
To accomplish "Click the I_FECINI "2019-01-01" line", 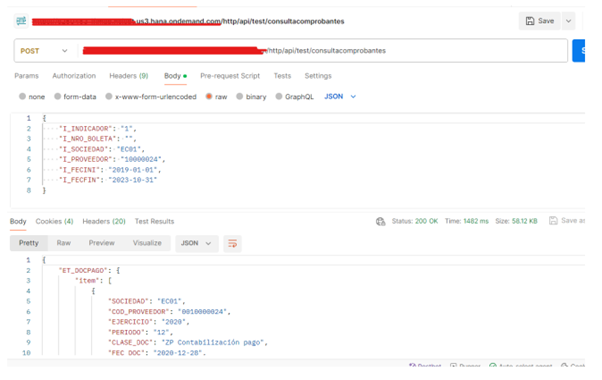I will [x=110, y=170].
